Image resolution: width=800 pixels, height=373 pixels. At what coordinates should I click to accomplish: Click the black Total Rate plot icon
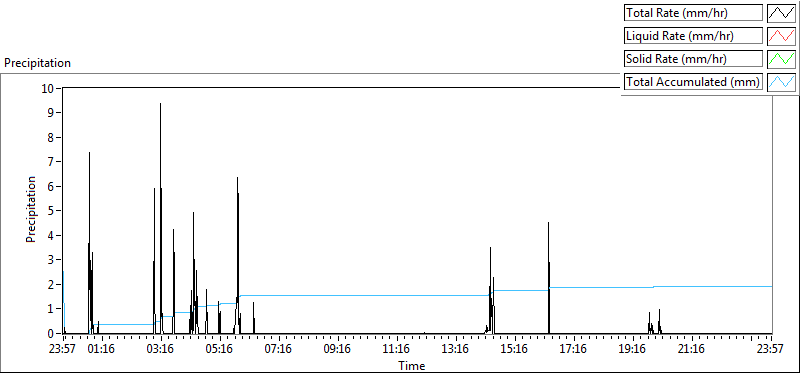781,13
